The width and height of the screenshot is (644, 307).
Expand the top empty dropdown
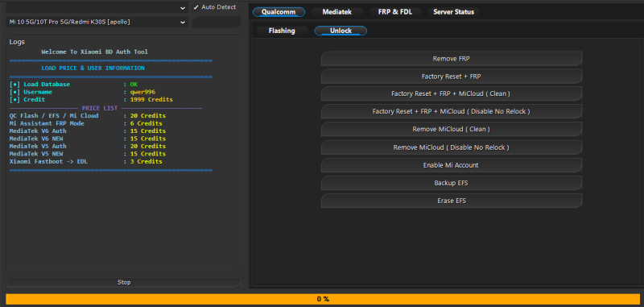[x=97, y=8]
